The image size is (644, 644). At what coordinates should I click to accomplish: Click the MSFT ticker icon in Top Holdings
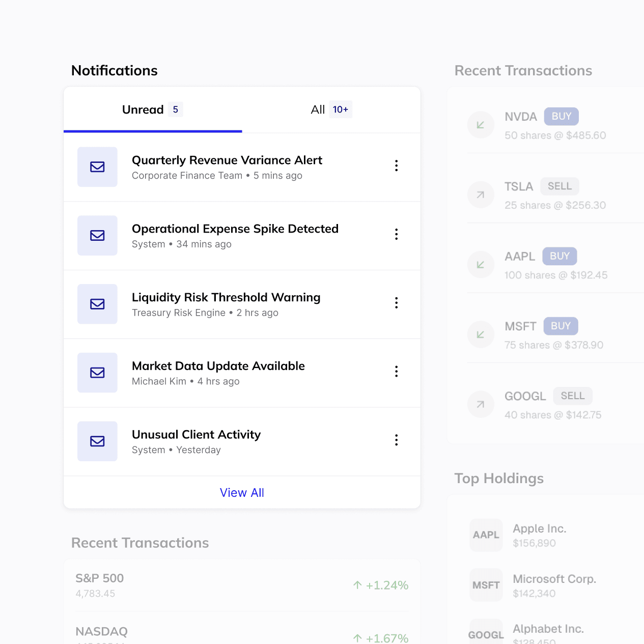tap(486, 584)
